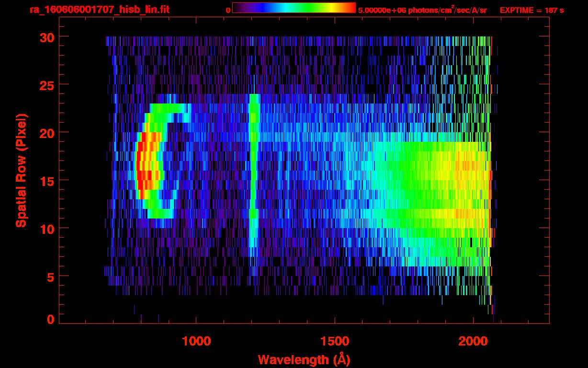The height and width of the screenshot is (368, 588).
Task: Click the Spatial Row (Pixel) axis title
Action: pos(21,170)
